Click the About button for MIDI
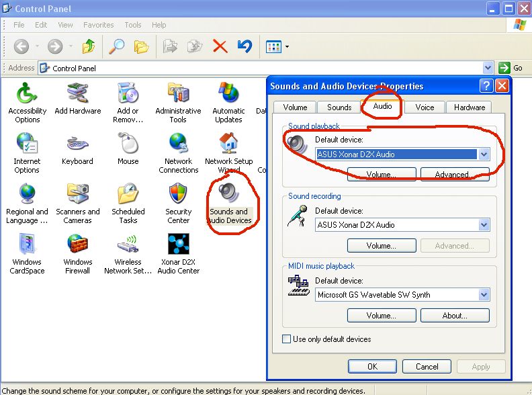The image size is (532, 395). click(x=455, y=315)
